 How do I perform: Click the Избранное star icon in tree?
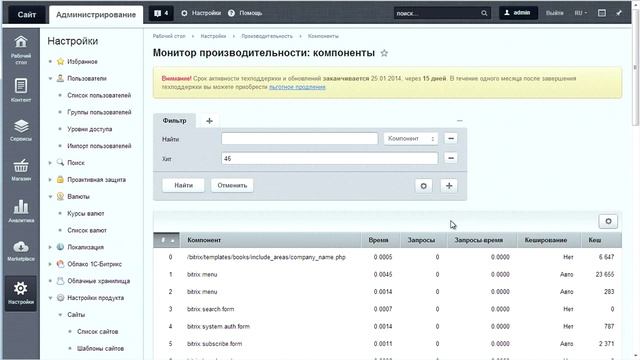tap(60, 62)
